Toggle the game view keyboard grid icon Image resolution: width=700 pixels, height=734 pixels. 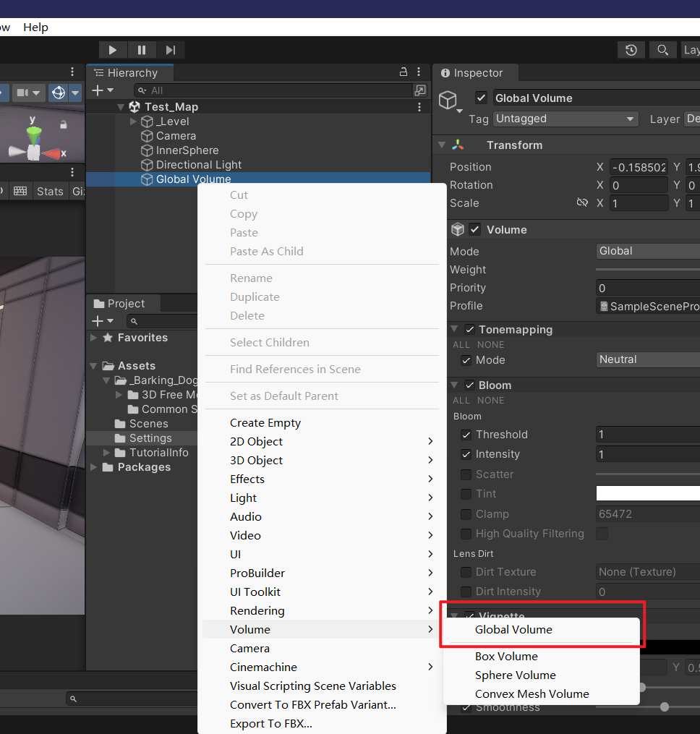pyautogui.click(x=20, y=191)
